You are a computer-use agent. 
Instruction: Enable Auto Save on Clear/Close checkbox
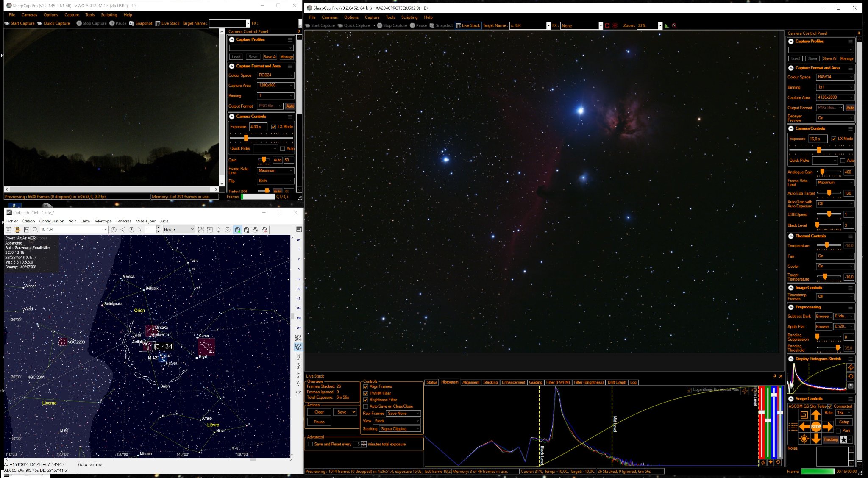point(366,406)
